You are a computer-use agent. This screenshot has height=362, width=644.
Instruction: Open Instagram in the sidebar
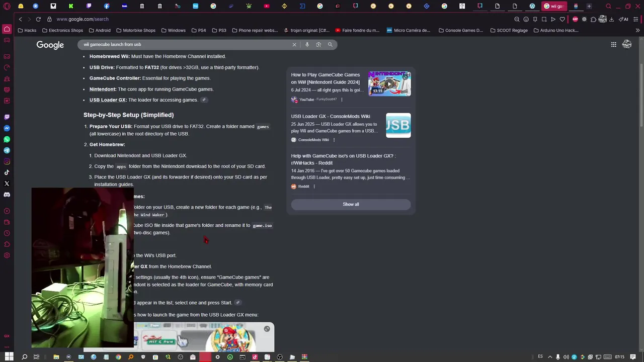point(7,161)
